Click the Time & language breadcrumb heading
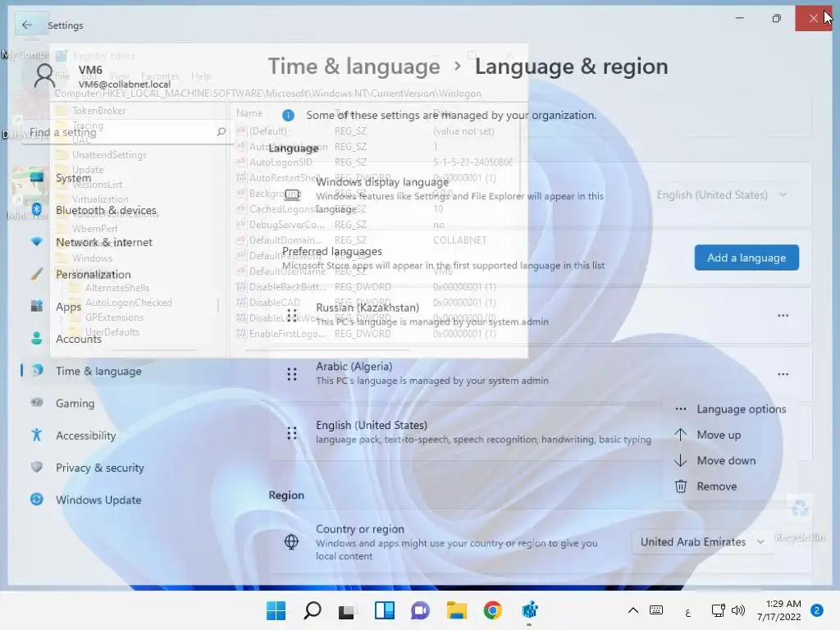 [354, 66]
